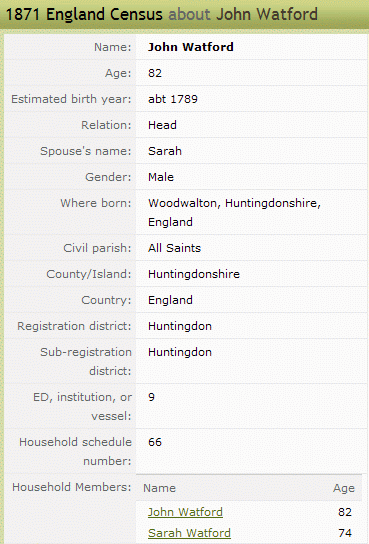Viewport: 369px width, 544px height.
Task: Click the ED, institution, or vessel value 9
Action: tap(151, 397)
